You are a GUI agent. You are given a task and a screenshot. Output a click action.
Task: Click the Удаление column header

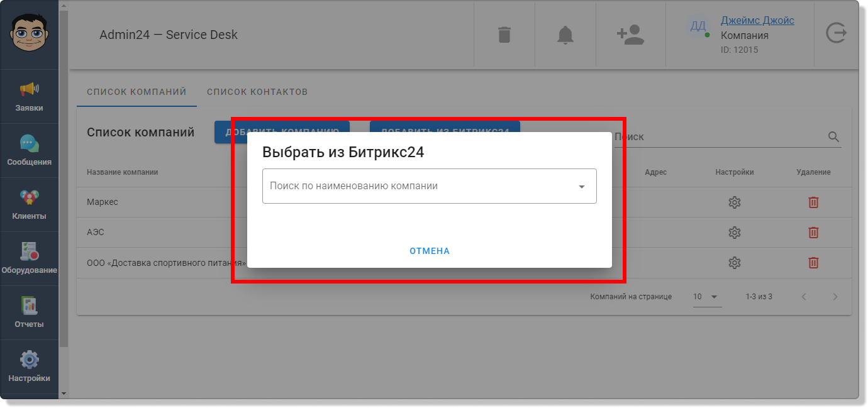point(813,172)
